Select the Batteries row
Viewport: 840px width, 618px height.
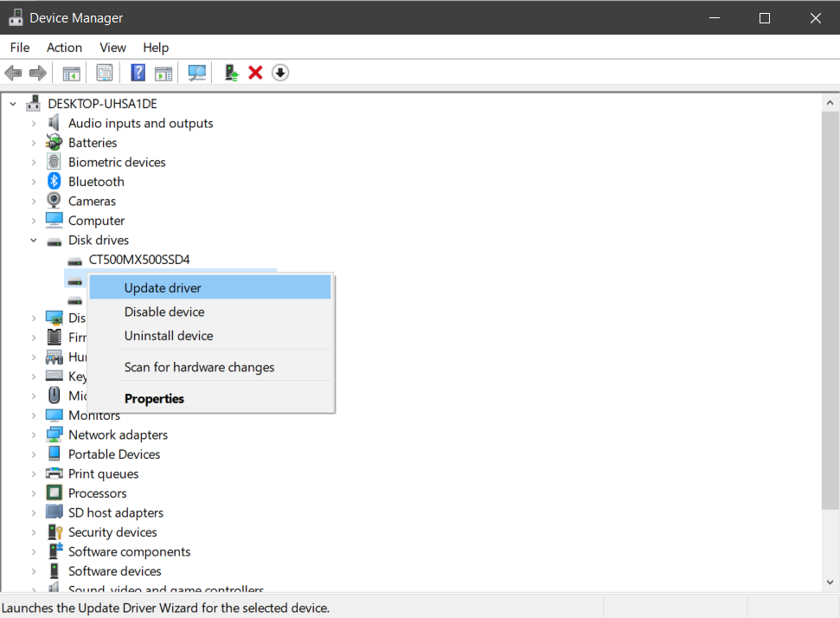[93, 143]
